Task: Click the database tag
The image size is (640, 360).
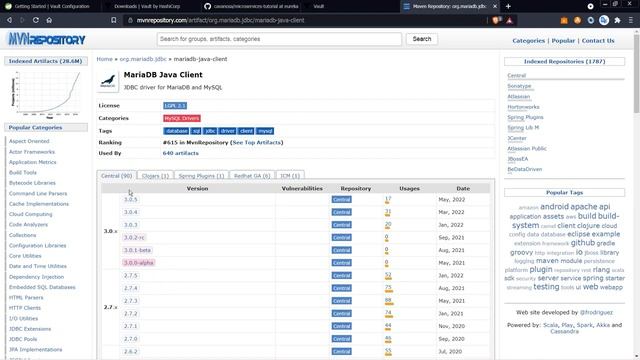Action: (x=176, y=131)
